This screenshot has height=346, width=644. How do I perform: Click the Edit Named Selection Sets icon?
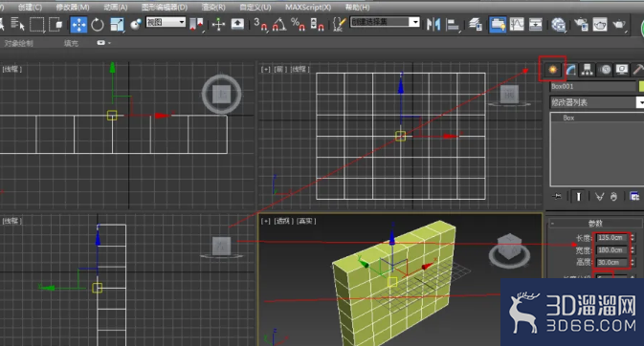click(339, 24)
